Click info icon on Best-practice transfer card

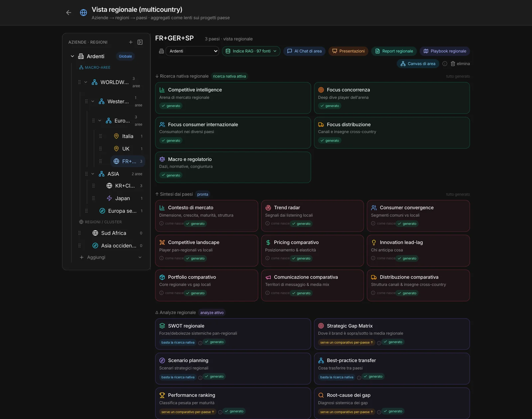pos(359,377)
